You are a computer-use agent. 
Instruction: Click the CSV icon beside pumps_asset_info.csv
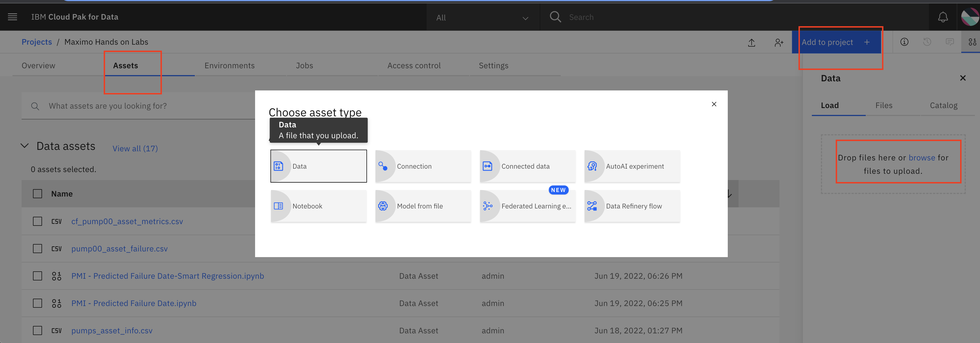(56, 330)
